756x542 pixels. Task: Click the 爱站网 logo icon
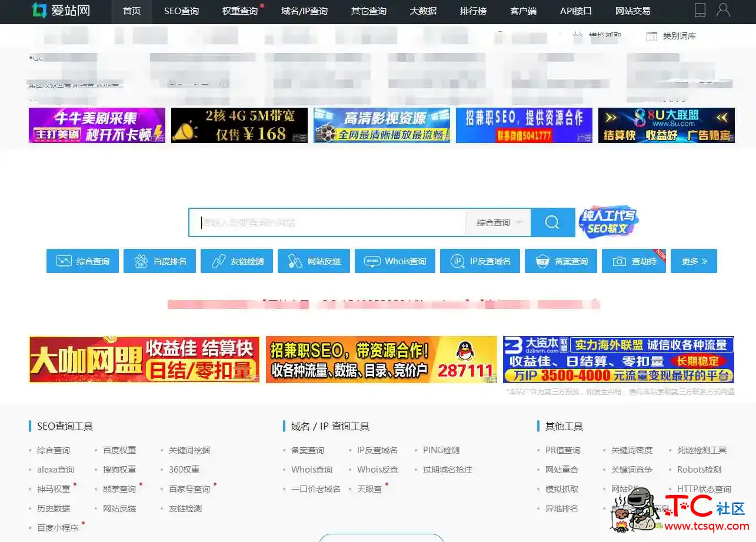tap(39, 10)
